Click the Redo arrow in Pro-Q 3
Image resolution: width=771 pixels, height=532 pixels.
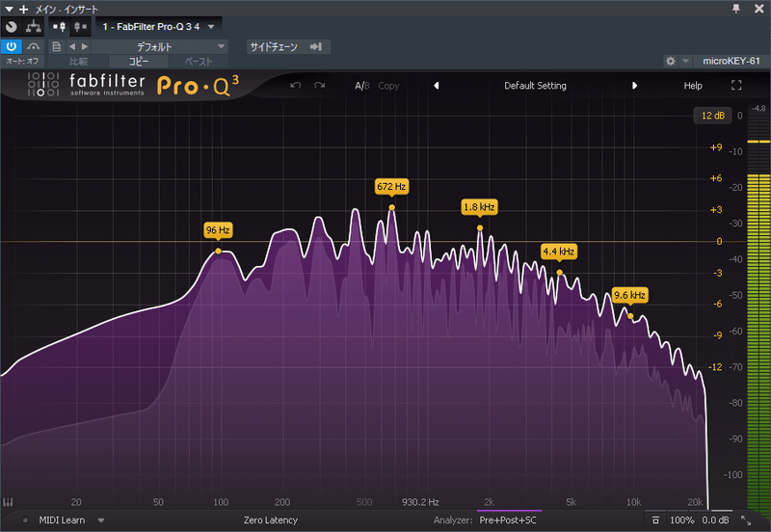click(320, 86)
